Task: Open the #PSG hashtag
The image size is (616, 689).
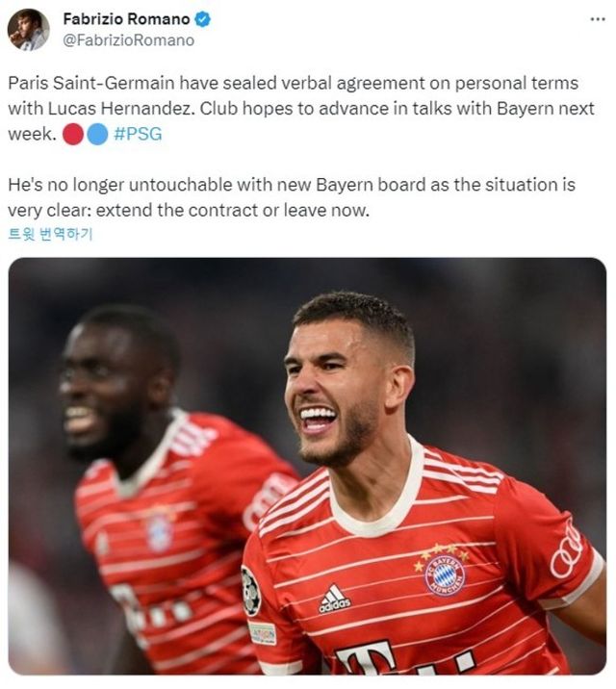Action: point(138,134)
